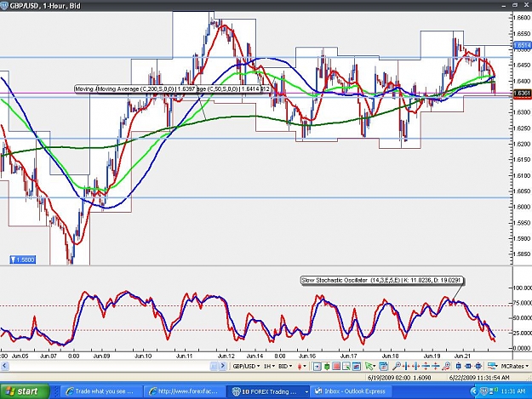Screen dimensions: 532x399
Task: Switch to Trade what you see taskbar window
Action: click(100, 391)
